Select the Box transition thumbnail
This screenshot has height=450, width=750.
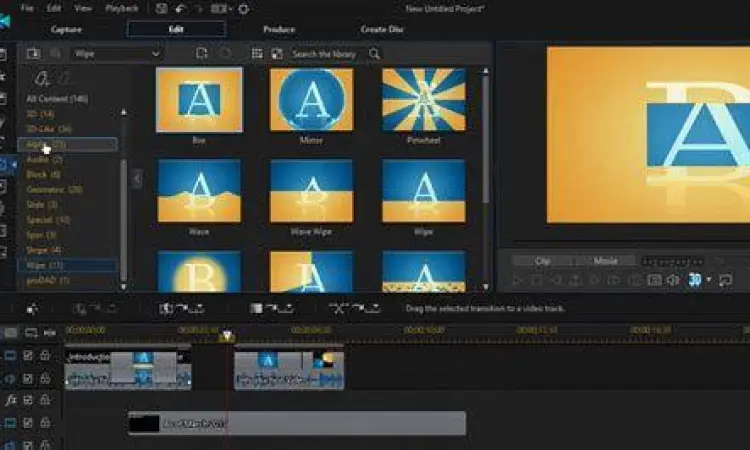point(199,99)
